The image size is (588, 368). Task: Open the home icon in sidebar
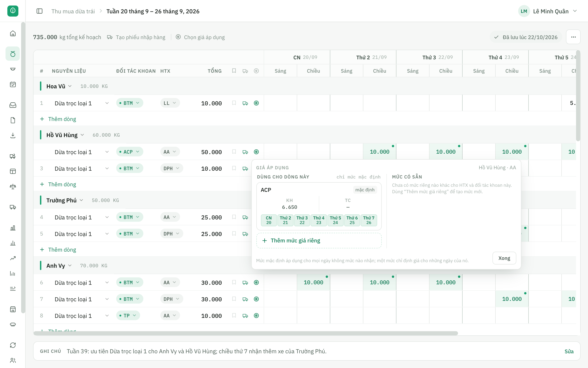13,33
